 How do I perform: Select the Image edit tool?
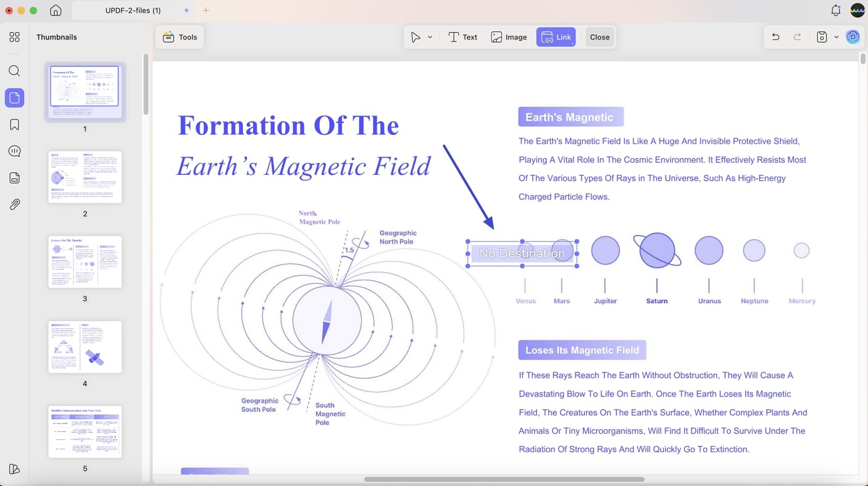tap(509, 37)
